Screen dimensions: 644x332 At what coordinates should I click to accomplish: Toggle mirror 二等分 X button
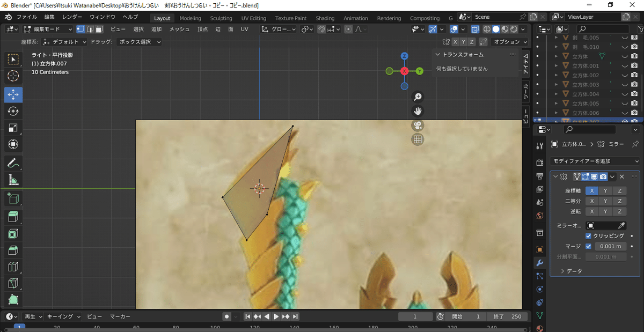pos(592,201)
